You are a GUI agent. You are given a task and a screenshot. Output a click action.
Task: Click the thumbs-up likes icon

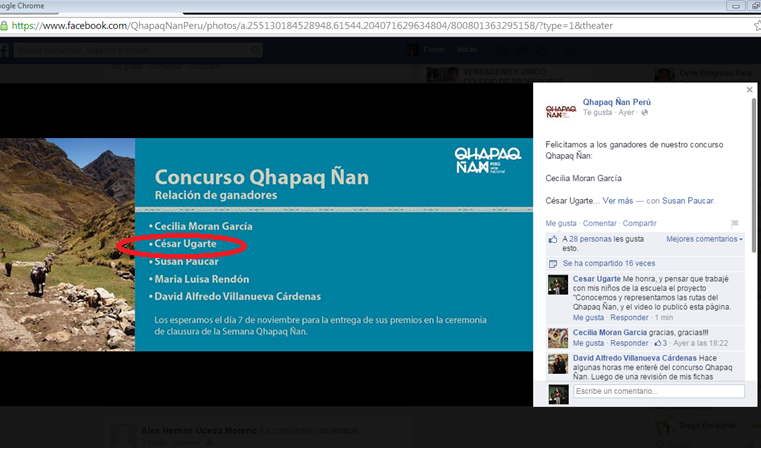click(x=553, y=239)
